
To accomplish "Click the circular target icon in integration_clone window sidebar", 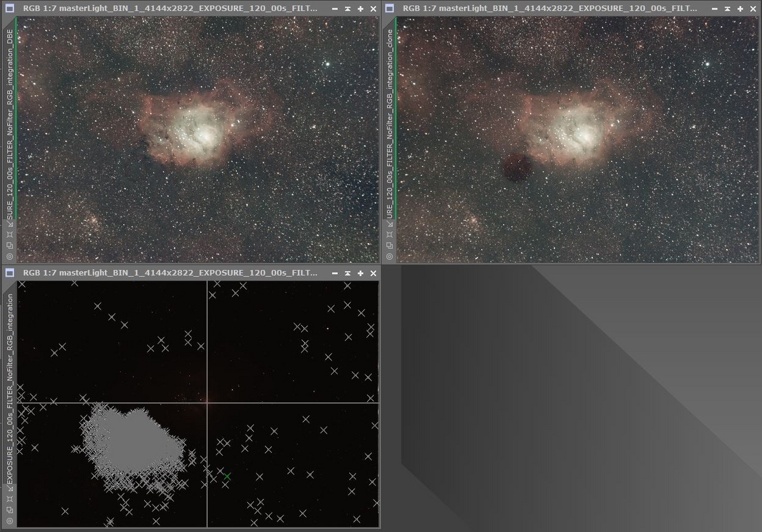I will (390, 256).
